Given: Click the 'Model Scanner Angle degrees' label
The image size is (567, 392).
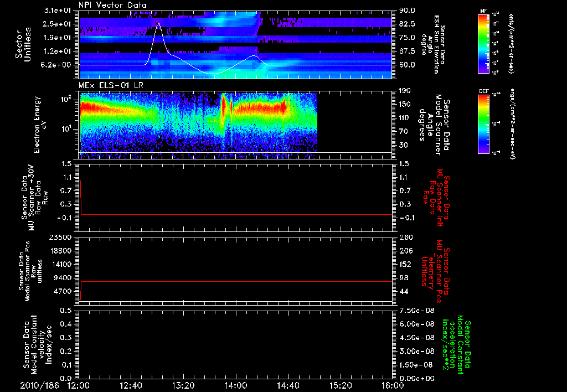Looking at the screenshot, I should 430,125.
